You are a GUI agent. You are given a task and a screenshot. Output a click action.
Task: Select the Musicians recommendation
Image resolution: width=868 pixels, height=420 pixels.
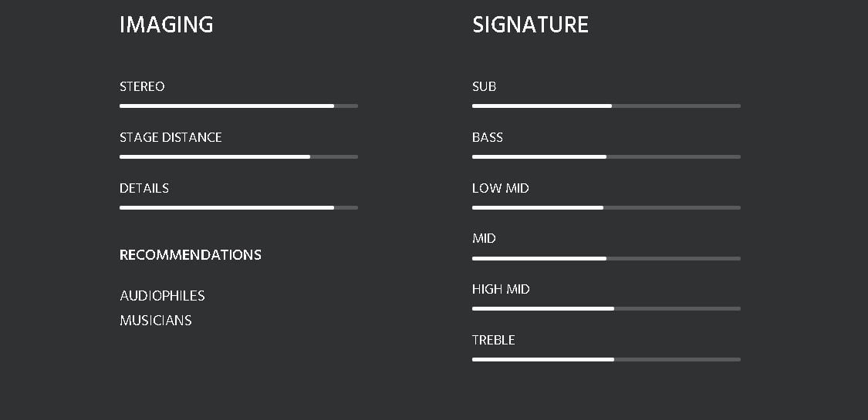point(156,321)
